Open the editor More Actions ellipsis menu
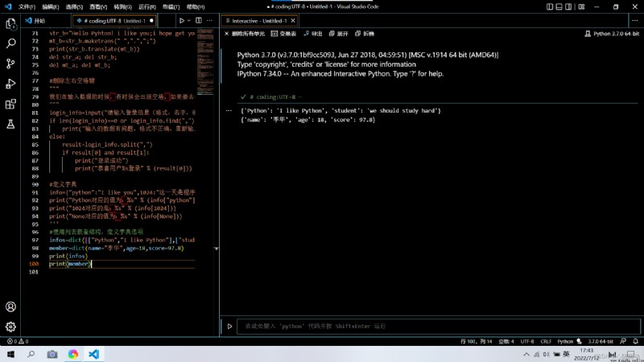The image size is (644, 362). (209, 21)
